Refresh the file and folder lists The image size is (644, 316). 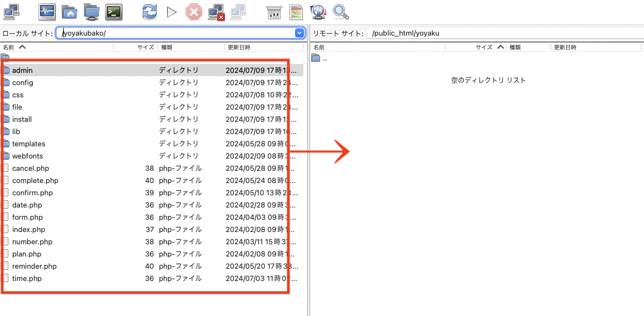pos(150,12)
